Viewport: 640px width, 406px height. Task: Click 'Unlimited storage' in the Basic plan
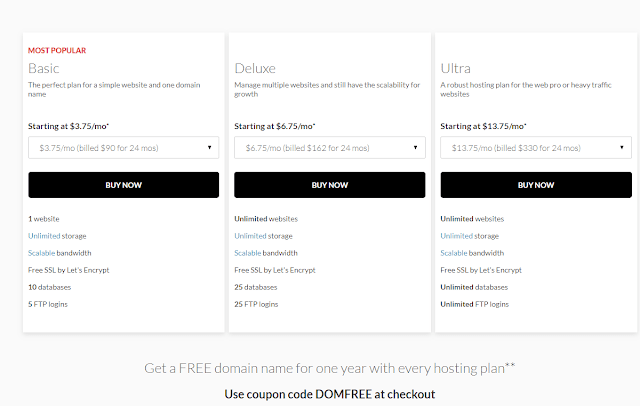click(x=57, y=236)
